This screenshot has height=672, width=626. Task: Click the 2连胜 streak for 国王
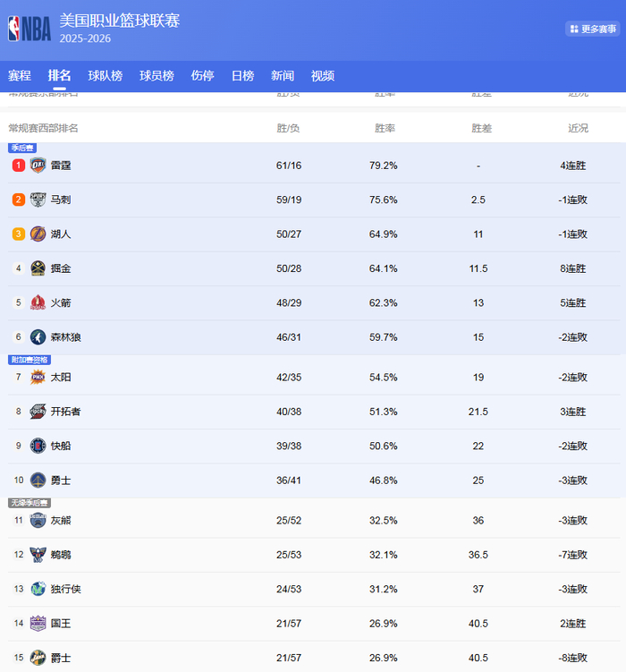[x=573, y=623]
